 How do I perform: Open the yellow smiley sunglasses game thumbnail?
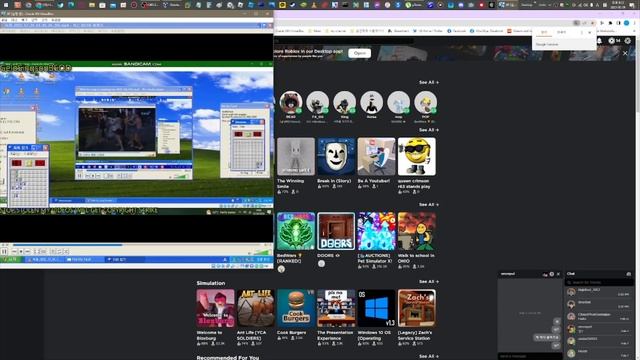(417, 156)
